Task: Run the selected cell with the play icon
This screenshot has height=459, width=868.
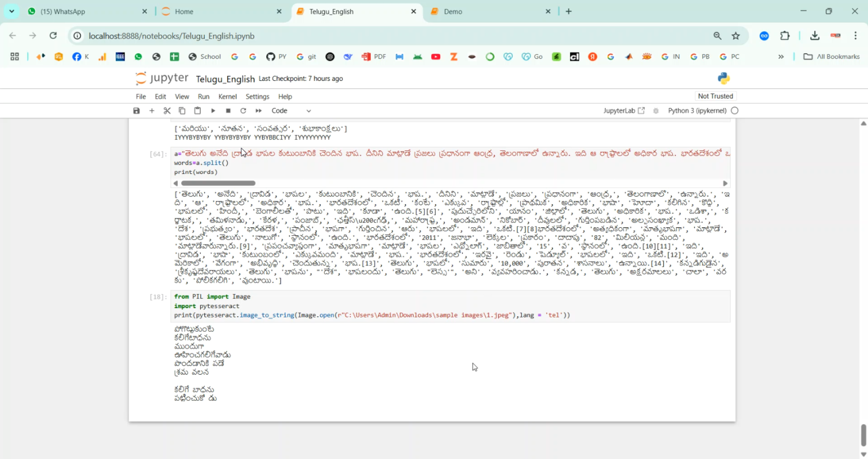Action: [213, 110]
